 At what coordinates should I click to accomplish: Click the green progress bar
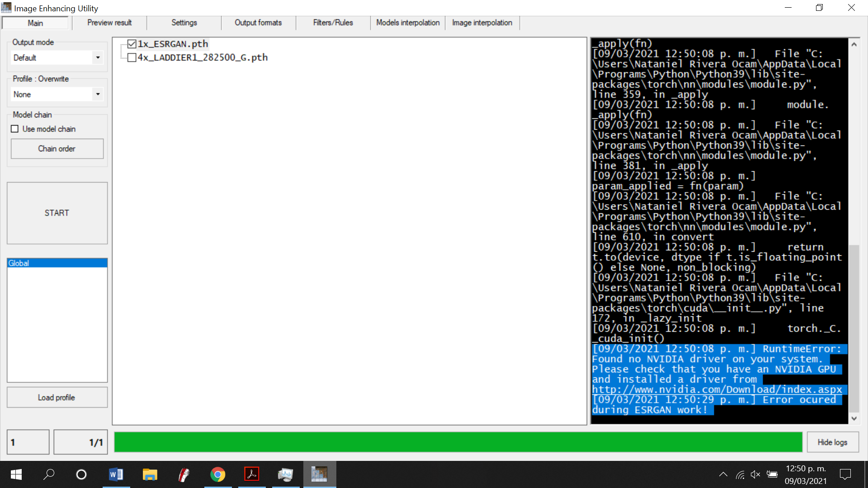(458, 442)
